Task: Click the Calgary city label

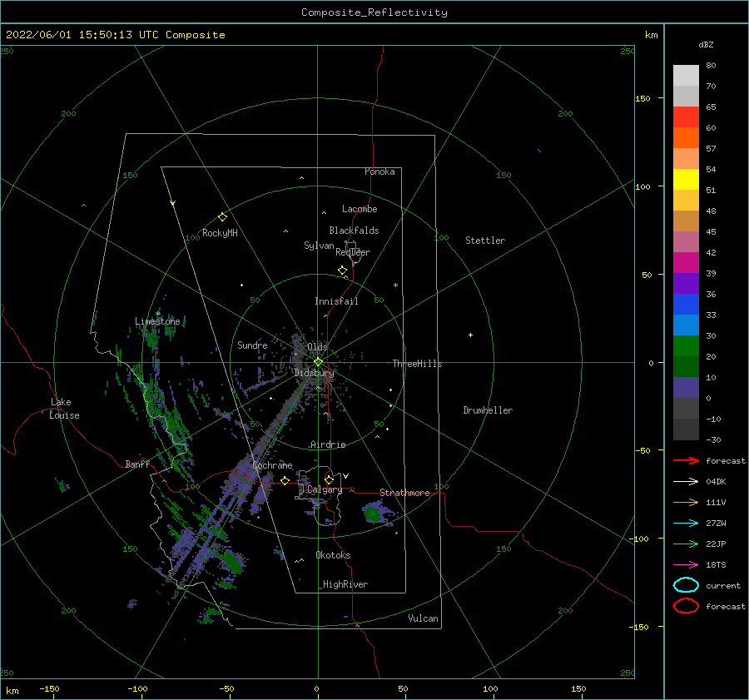Action: point(325,489)
